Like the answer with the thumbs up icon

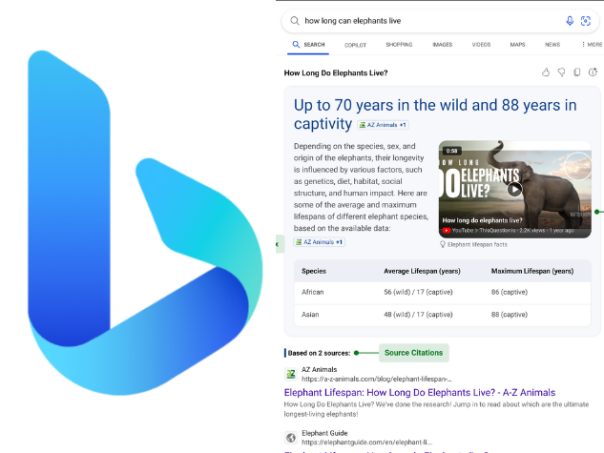pos(546,72)
